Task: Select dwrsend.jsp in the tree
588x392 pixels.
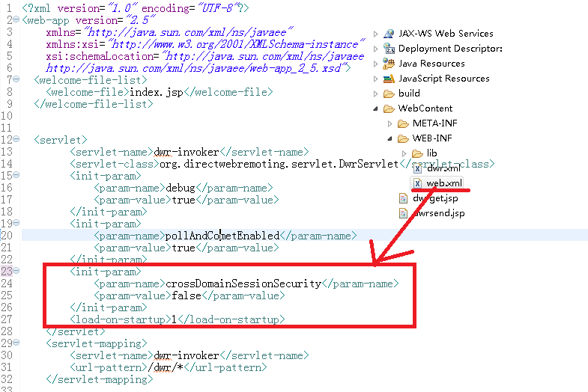Action: coord(439,213)
